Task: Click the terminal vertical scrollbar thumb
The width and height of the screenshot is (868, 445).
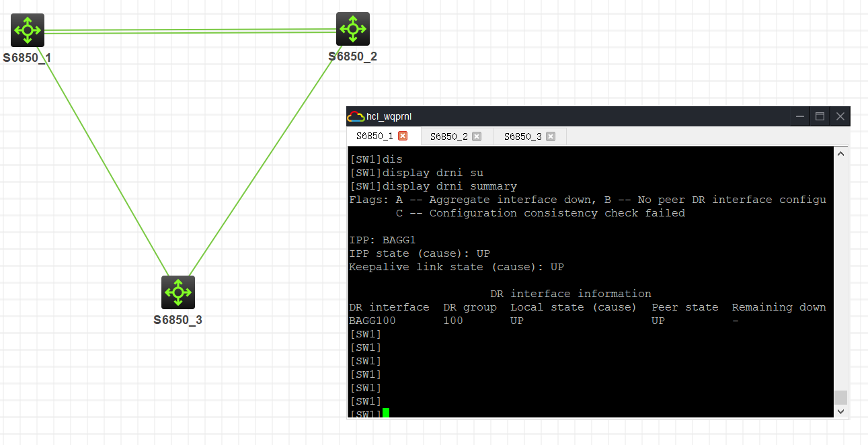Action: tap(840, 397)
